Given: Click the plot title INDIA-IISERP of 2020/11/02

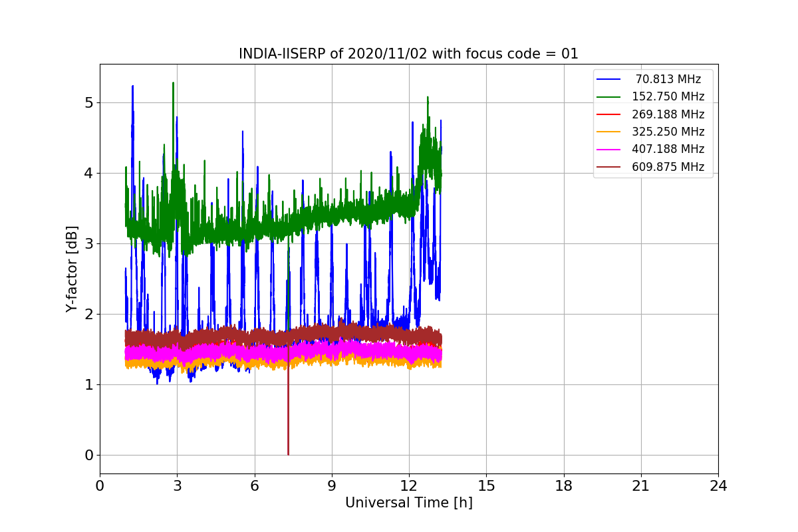Looking at the screenshot, I should [x=408, y=54].
